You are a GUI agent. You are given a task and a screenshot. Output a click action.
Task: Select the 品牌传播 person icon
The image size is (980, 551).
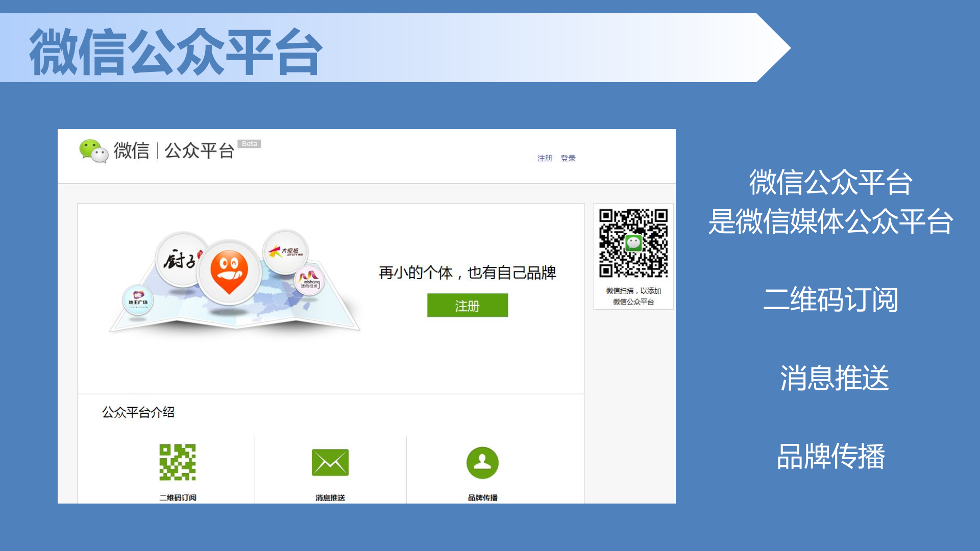tap(482, 462)
